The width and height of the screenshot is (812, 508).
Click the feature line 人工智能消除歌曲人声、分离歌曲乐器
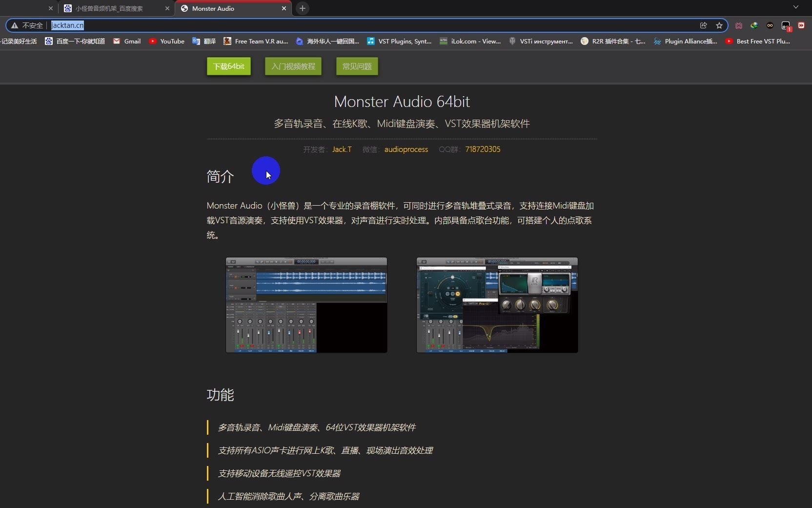288,496
